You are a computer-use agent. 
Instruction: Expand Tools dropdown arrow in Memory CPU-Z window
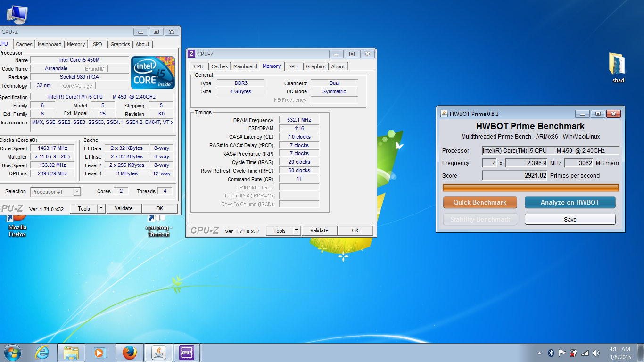point(297,230)
